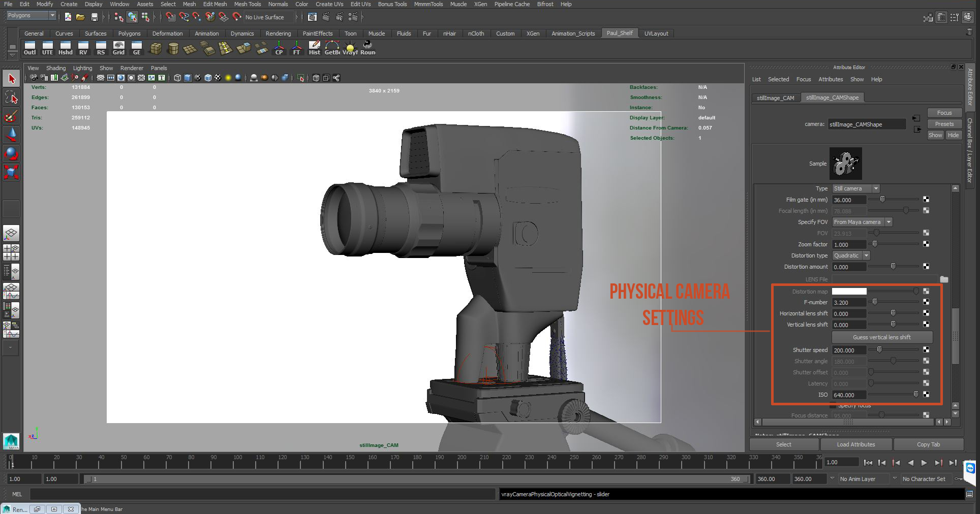This screenshot has height=514, width=980.
Task: Open the RV render view shelf icon
Action: click(83, 48)
